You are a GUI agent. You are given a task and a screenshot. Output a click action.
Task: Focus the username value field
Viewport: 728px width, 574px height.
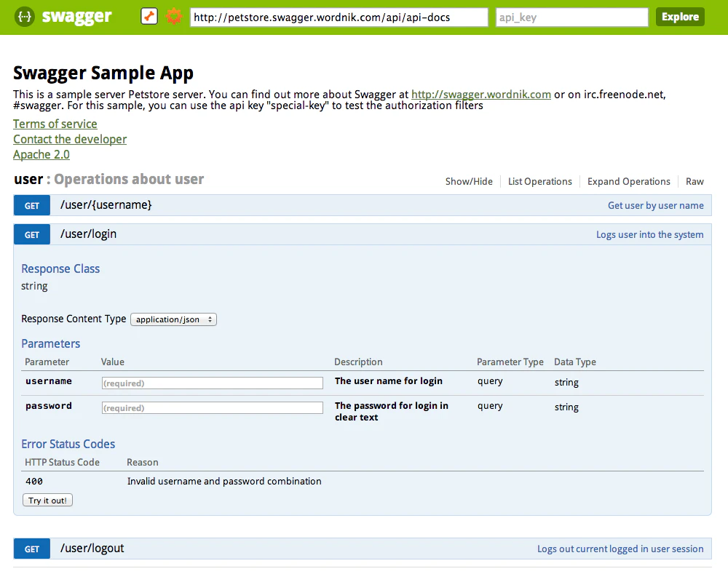[x=212, y=383]
